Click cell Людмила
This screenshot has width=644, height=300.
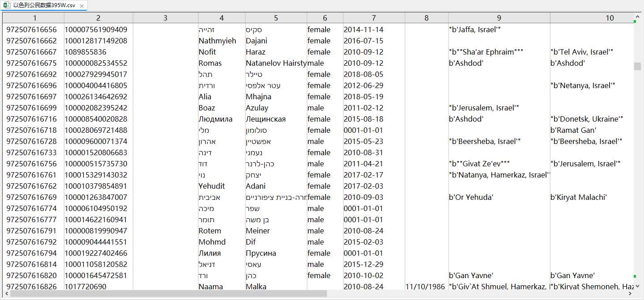[x=216, y=119]
